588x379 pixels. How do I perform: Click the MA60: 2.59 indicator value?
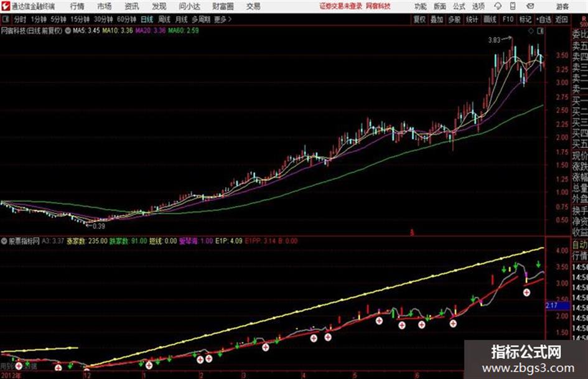[184, 30]
